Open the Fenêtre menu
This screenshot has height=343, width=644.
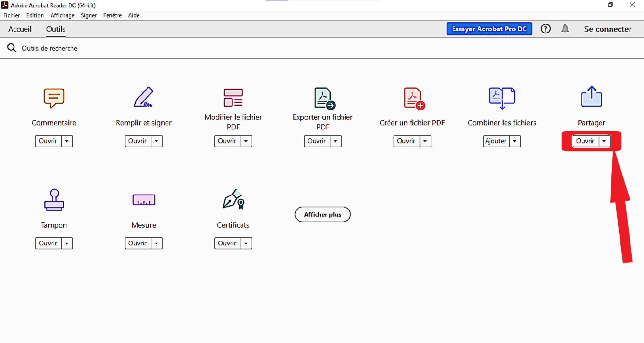click(x=112, y=15)
